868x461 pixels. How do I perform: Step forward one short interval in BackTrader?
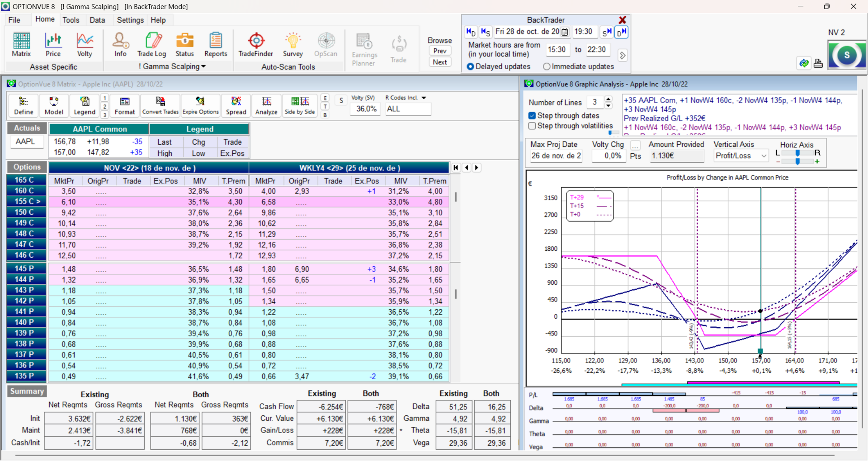606,32
